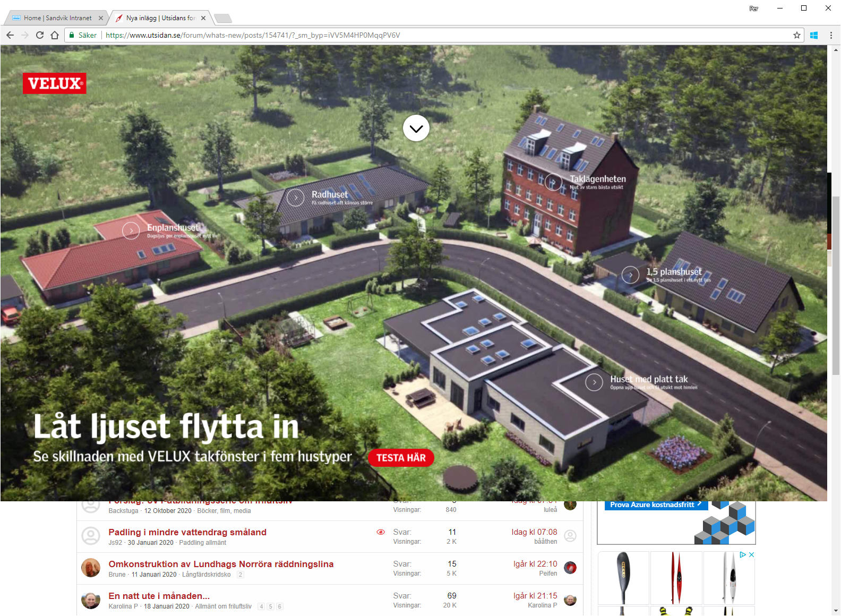Click the scrollbar down arrow
This screenshot has height=616, width=841.
click(836, 611)
